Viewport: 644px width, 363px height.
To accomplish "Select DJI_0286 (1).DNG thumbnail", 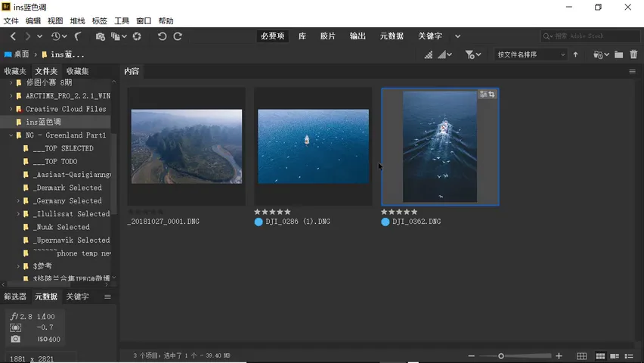I will tap(313, 147).
